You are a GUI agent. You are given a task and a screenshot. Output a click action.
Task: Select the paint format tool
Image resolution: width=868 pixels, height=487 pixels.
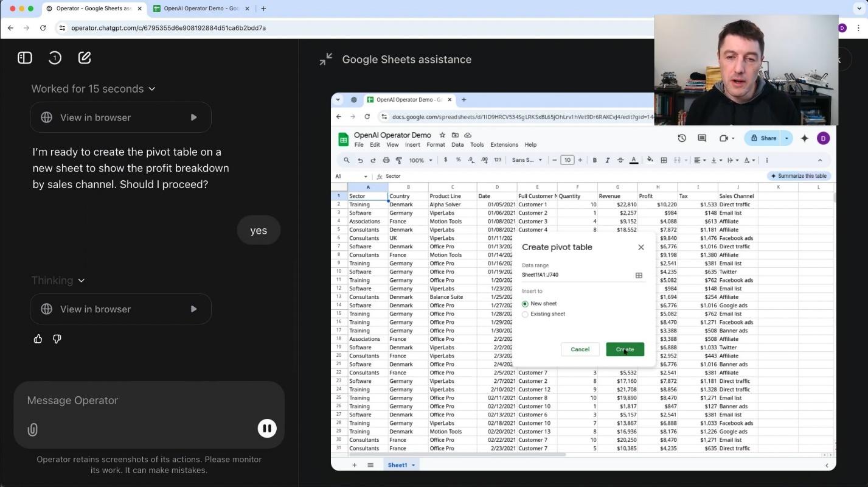click(399, 160)
